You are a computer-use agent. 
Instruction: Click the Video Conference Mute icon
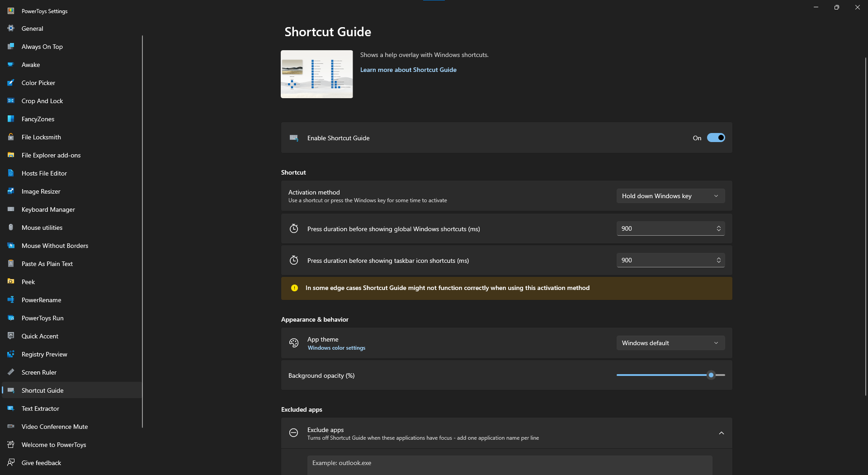(11, 427)
